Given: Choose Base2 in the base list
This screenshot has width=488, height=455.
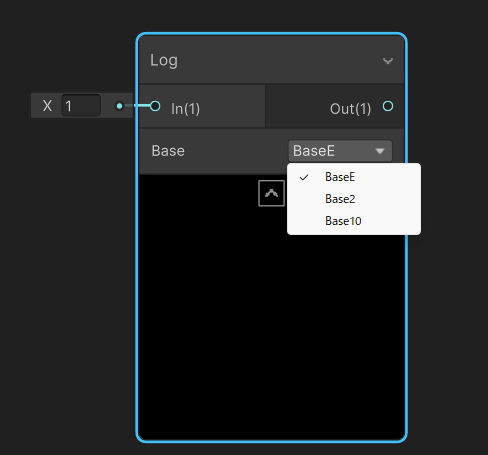Looking at the screenshot, I should (x=354, y=199).
